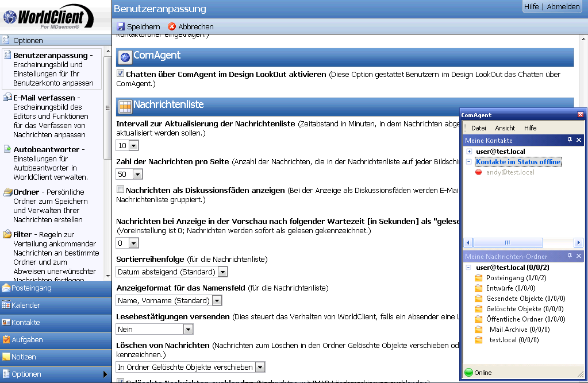The height and width of the screenshot is (383, 588).
Task: Collapse the Kontakte im Status offline group
Action: click(469, 162)
